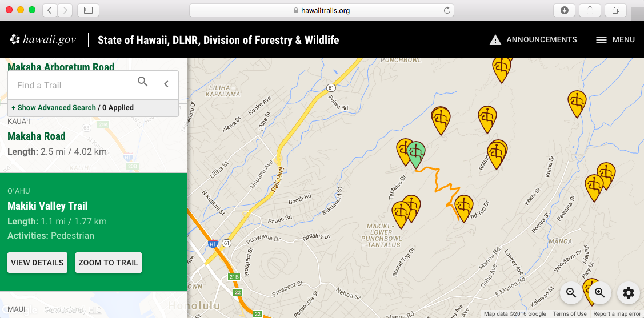
Task: Reload the page in Safari address bar
Action: click(447, 10)
